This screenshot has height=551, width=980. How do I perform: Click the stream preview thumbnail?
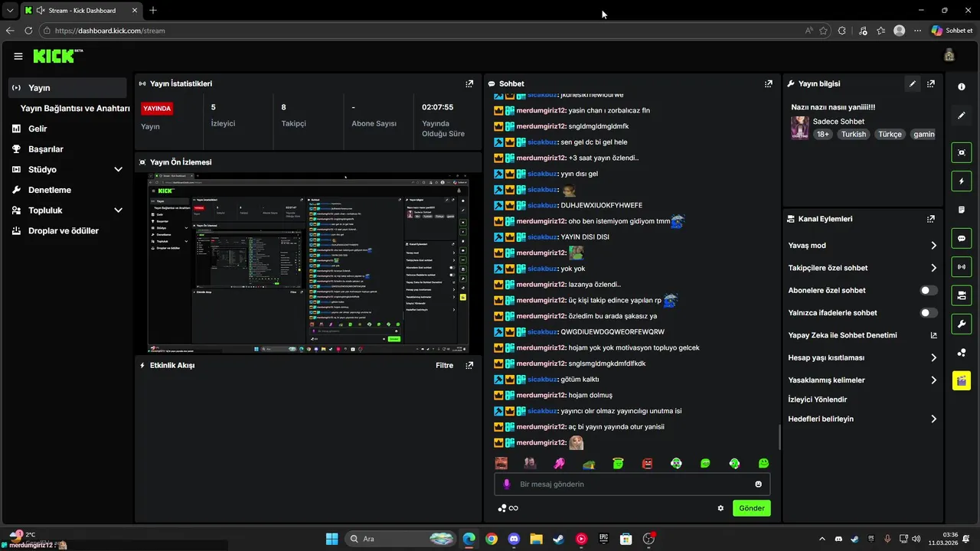308,263
